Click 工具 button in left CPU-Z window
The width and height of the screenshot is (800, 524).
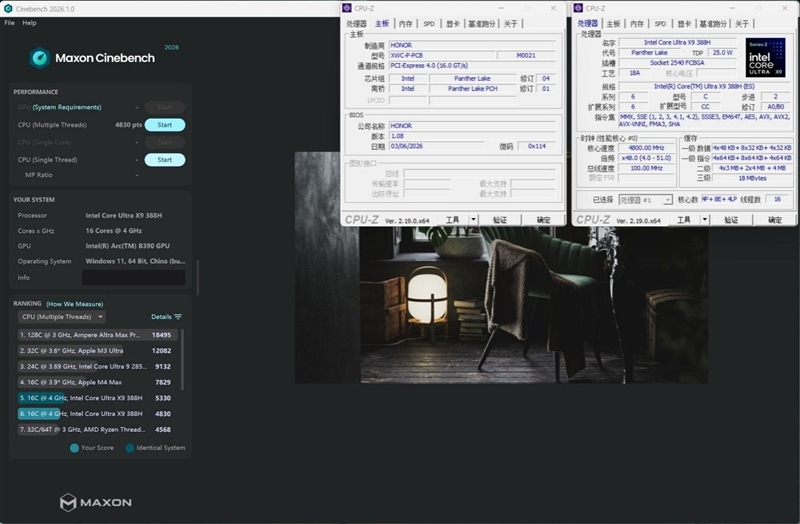point(453,220)
